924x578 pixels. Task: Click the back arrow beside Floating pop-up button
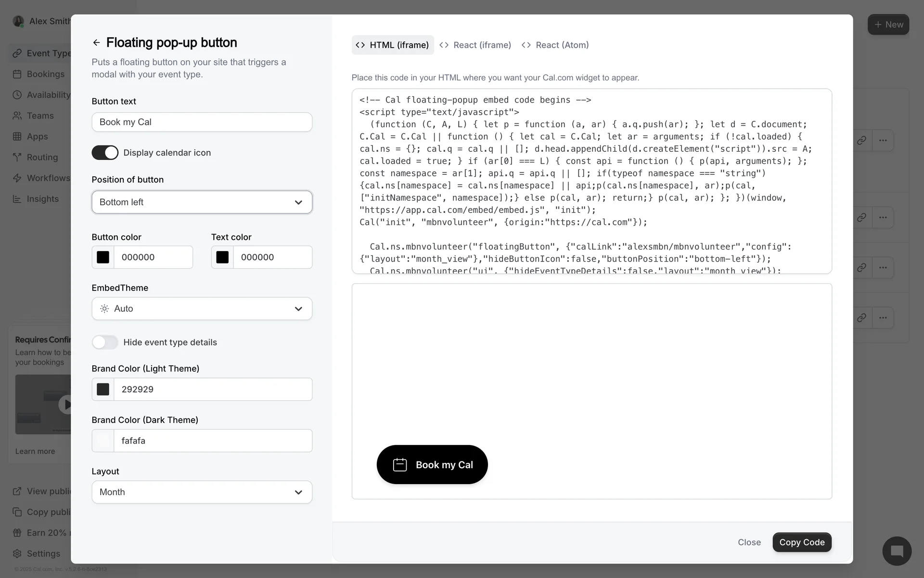coord(96,43)
